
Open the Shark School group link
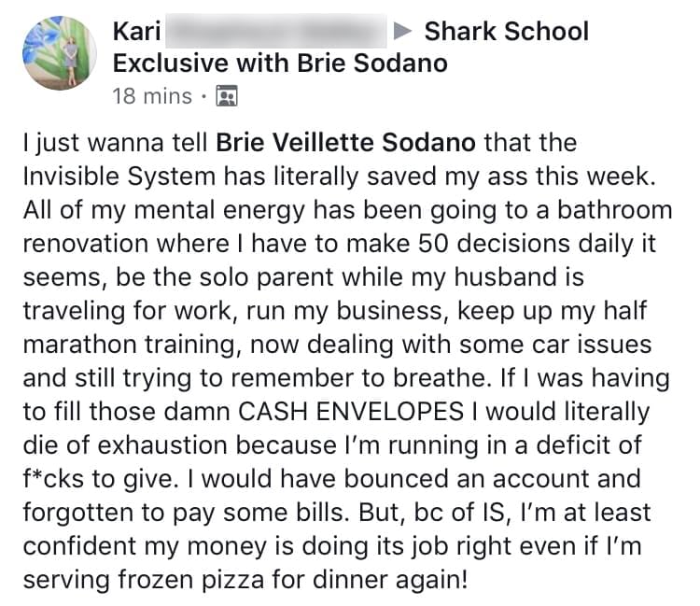click(507, 32)
